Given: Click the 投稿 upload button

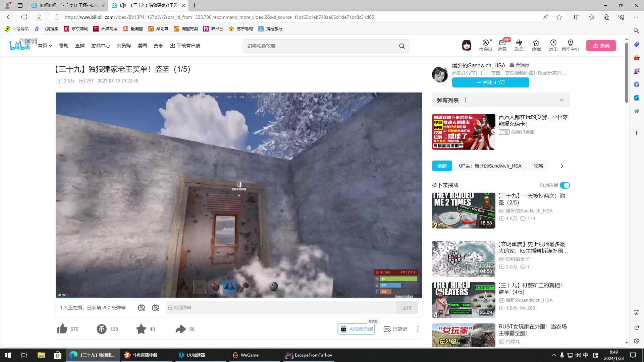Looking at the screenshot, I should [601, 46].
